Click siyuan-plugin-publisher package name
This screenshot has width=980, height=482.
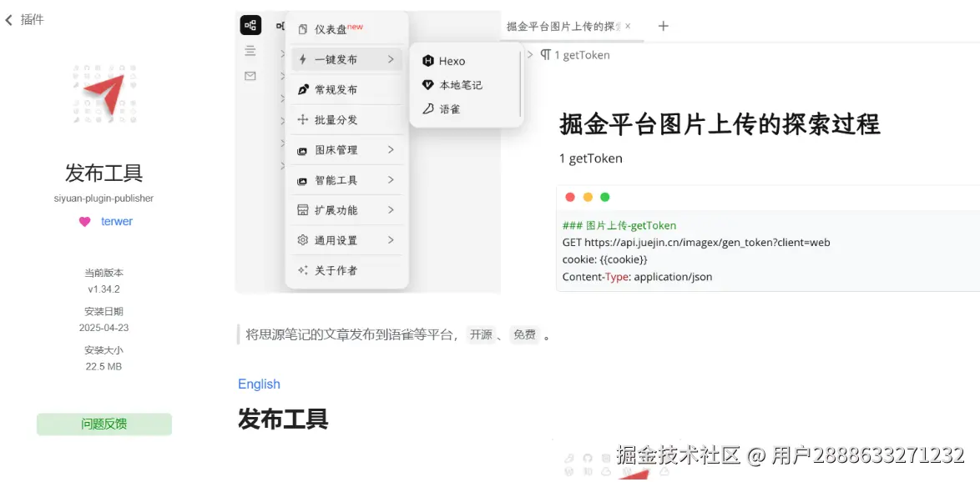pyautogui.click(x=104, y=198)
